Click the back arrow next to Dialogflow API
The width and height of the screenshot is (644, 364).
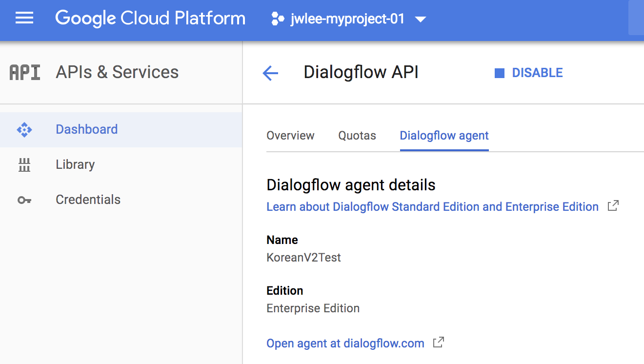270,72
